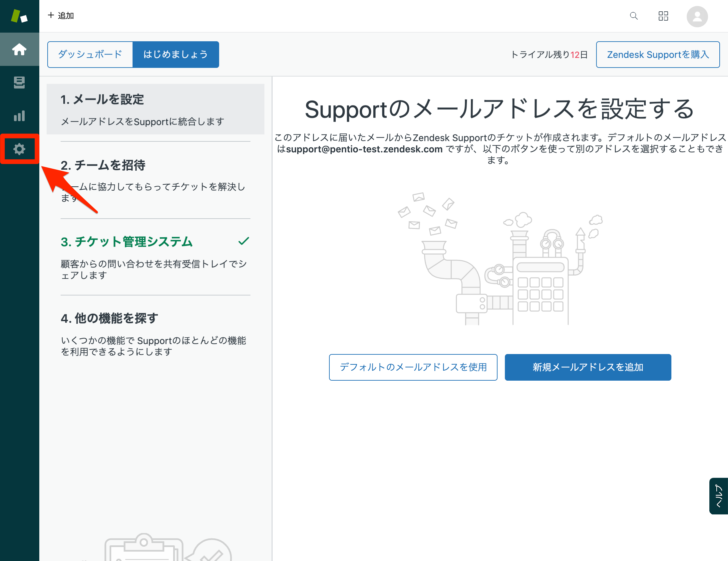Select step 1. メールを設定
Screen dimensions: 728x561
[x=155, y=109]
